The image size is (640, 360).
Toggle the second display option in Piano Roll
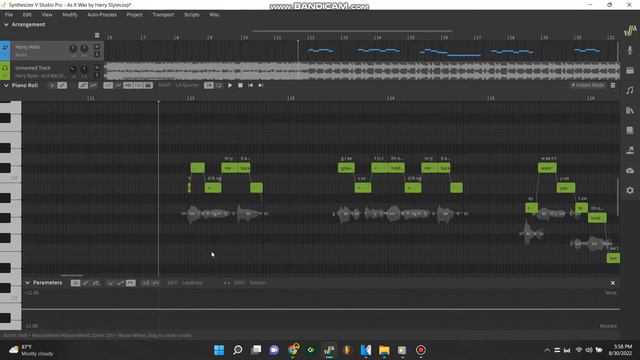(x=138, y=85)
